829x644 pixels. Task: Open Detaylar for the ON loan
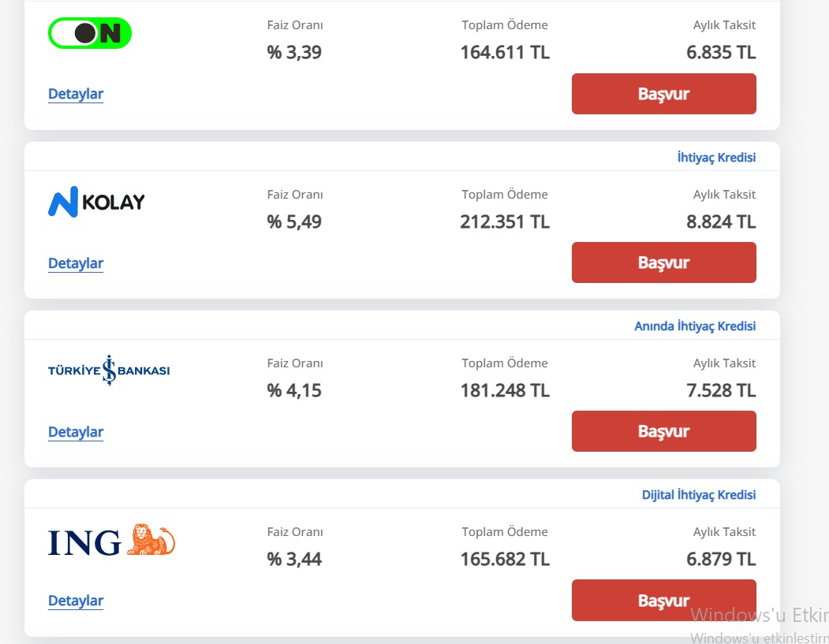click(x=76, y=94)
